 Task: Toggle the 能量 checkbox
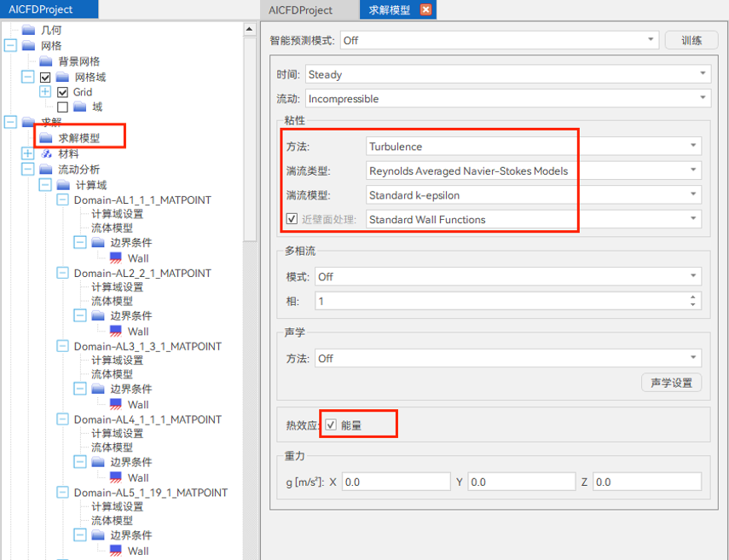[x=331, y=424]
